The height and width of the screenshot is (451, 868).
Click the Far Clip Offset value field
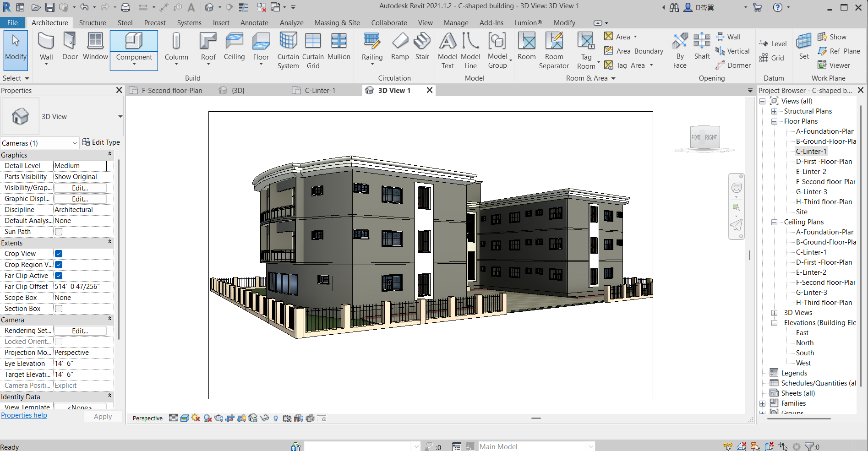click(x=80, y=287)
